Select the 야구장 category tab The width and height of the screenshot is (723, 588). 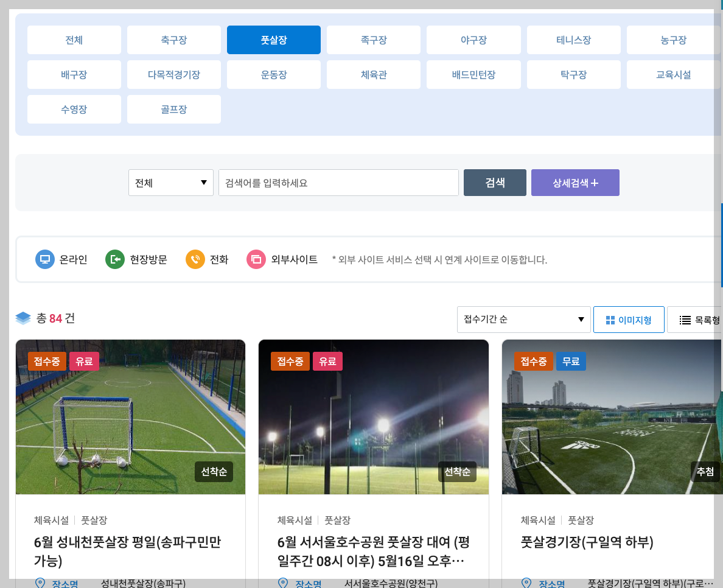pyautogui.click(x=473, y=40)
